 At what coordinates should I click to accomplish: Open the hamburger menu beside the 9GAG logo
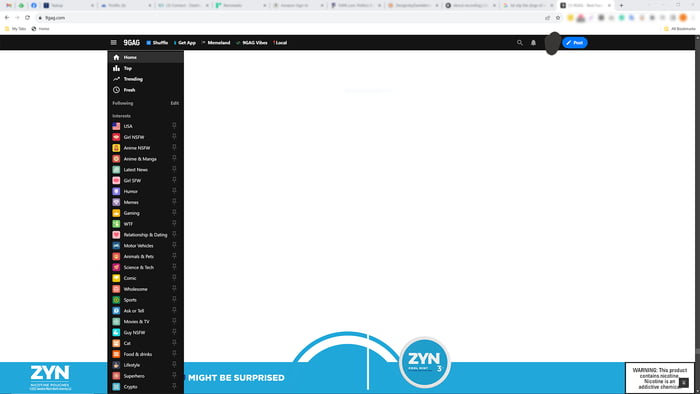113,43
